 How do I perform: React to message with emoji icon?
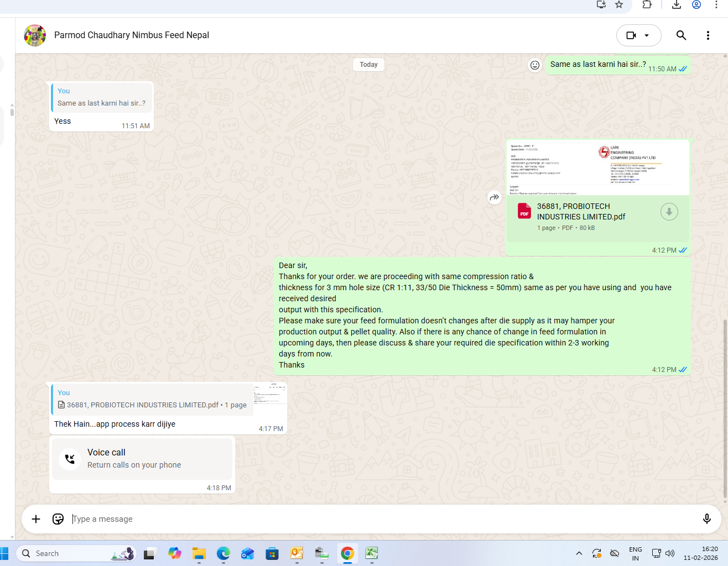click(534, 65)
